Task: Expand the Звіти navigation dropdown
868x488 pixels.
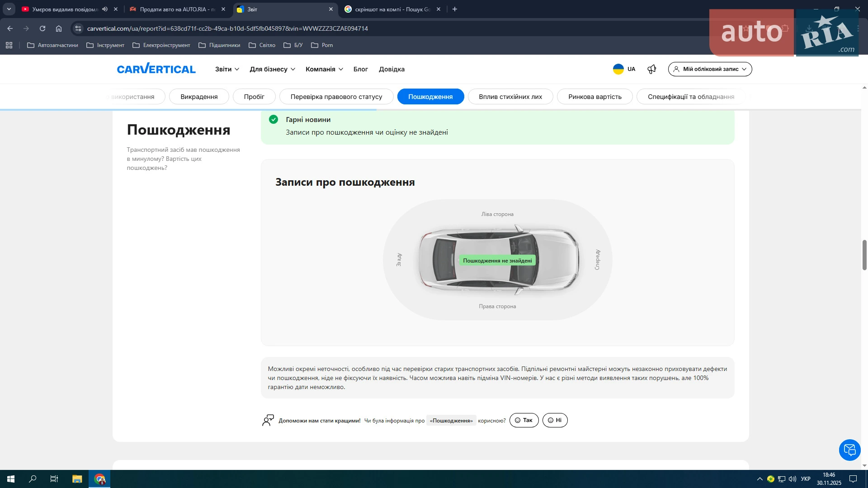Action: point(227,69)
